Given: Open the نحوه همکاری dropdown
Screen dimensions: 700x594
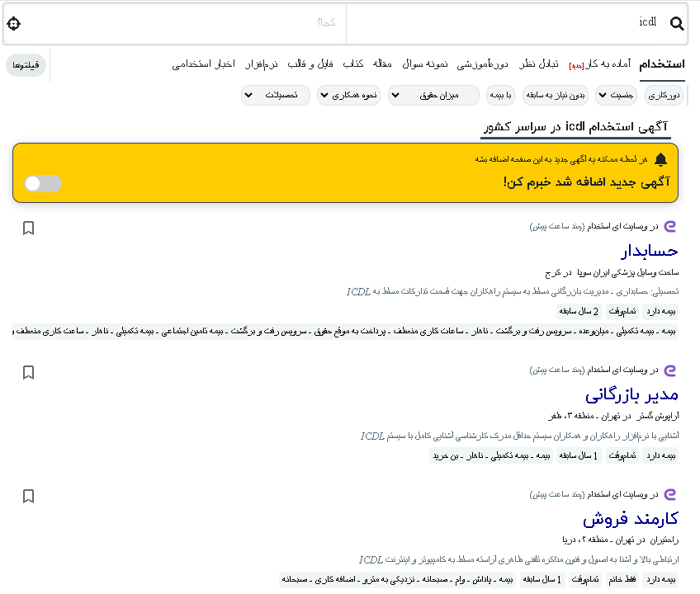Looking at the screenshot, I should click(348, 96).
